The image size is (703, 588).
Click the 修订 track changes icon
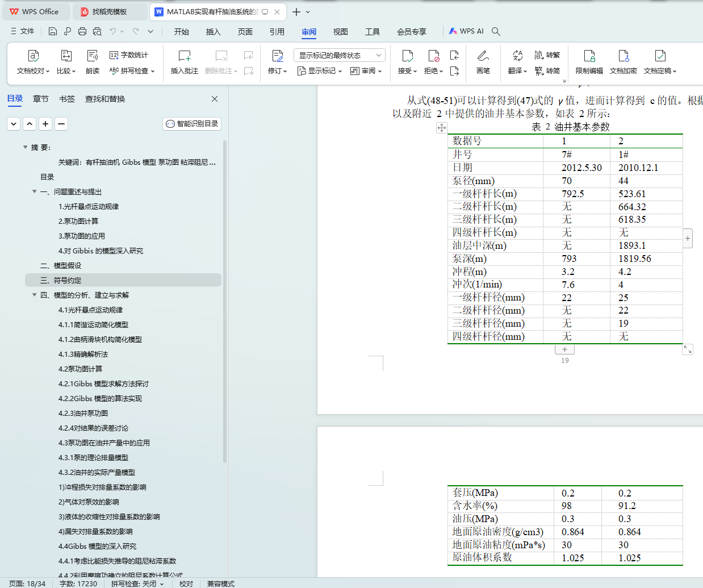pyautogui.click(x=278, y=56)
